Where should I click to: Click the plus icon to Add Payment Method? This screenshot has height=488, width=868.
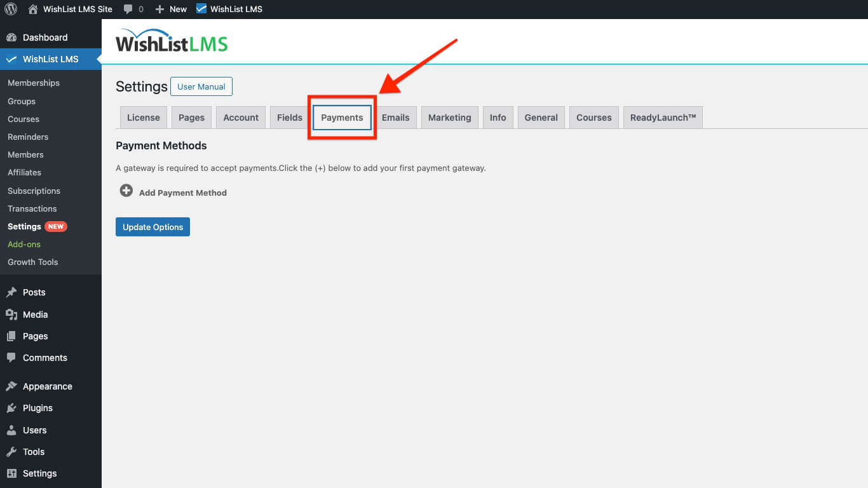point(126,190)
